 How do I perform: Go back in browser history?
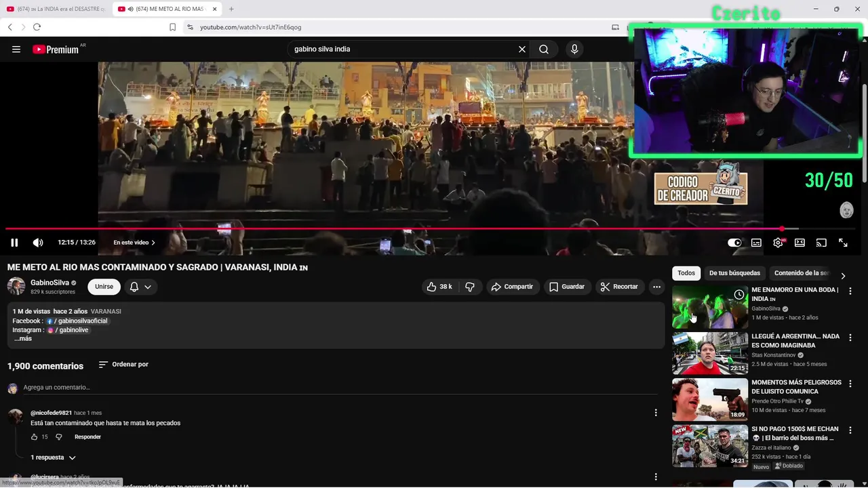click(9, 27)
